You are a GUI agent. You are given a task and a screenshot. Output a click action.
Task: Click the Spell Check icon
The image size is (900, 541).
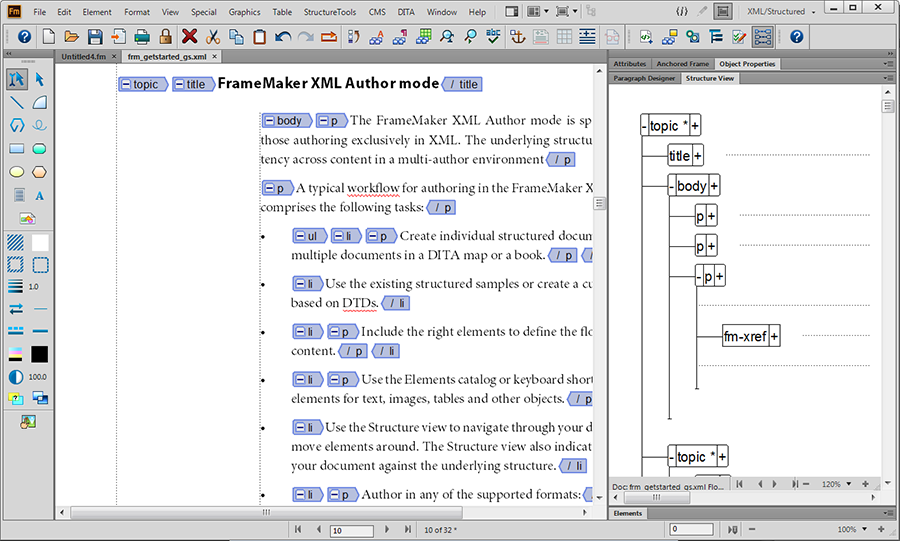click(494, 37)
